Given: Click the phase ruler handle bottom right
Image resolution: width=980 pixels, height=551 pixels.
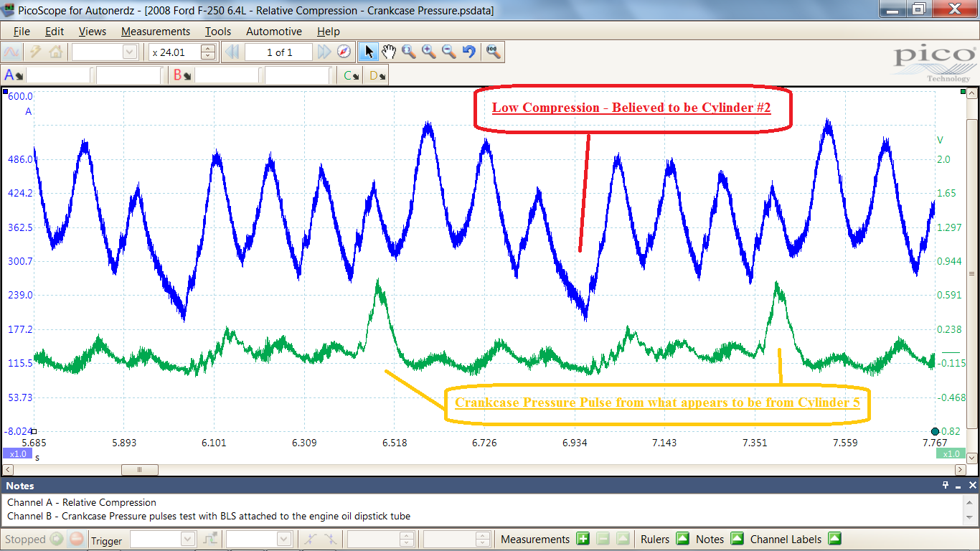Looking at the screenshot, I should pos(936,431).
